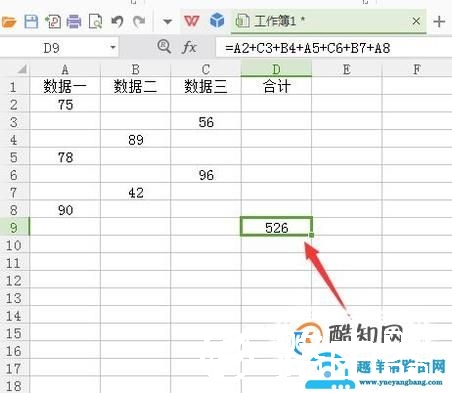Click the Print icon
Image resolution: width=452 pixels, height=393 pixels.
(74, 22)
